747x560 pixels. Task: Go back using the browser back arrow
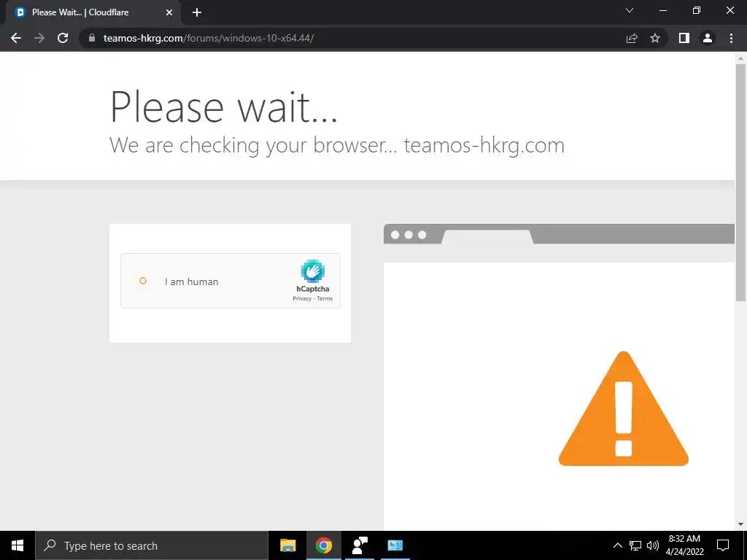click(x=16, y=38)
